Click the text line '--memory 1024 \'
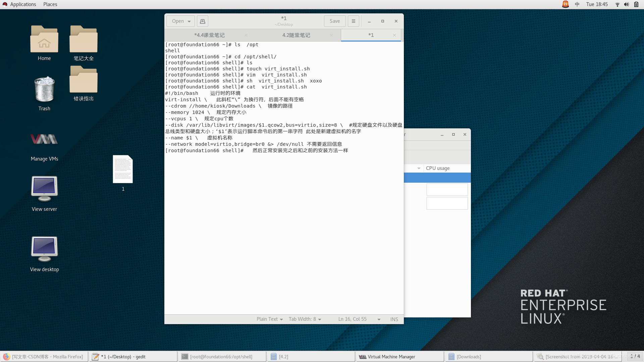 187,112
